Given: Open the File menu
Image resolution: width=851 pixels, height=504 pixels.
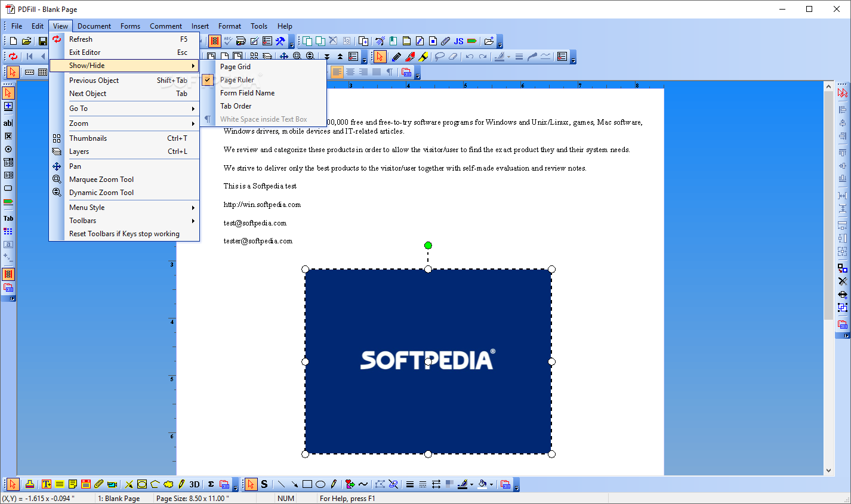Looking at the screenshot, I should click(x=17, y=26).
